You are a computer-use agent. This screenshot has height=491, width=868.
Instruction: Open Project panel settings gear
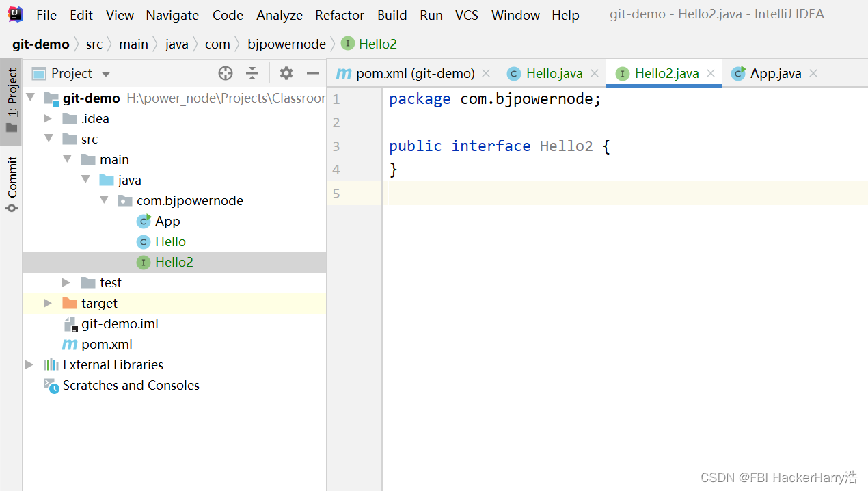coord(286,73)
